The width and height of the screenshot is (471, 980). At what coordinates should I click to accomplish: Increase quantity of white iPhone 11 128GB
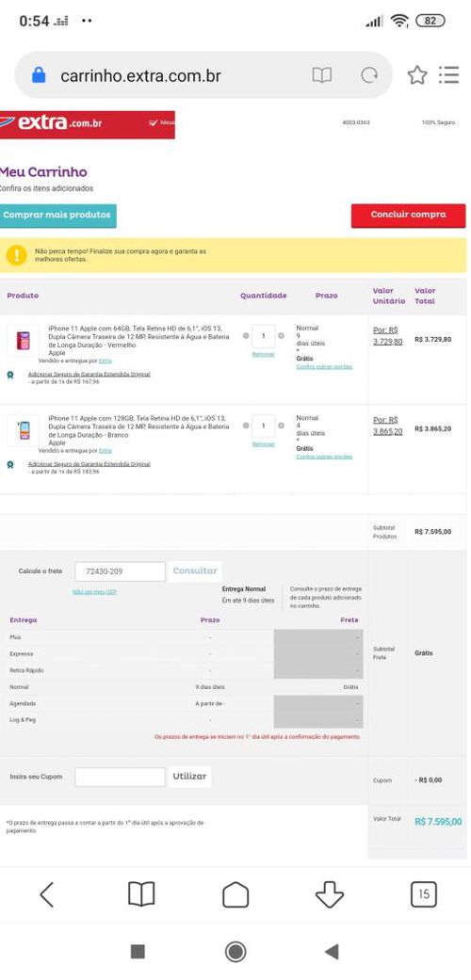tap(281, 426)
